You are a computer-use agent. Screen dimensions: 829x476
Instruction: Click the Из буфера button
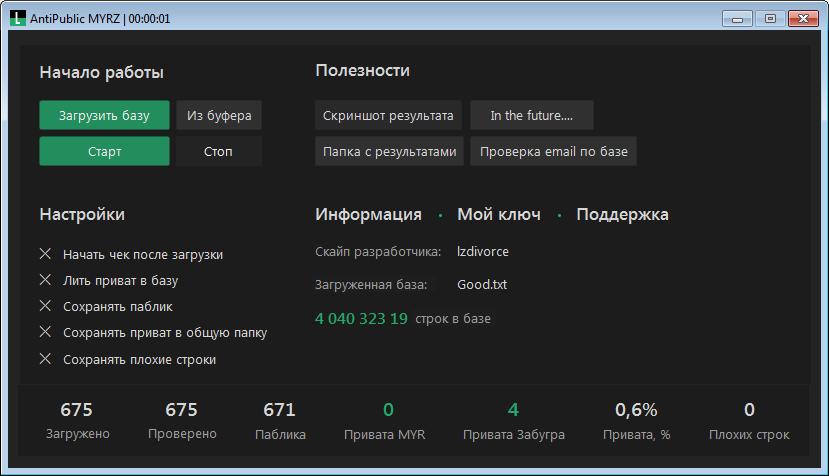(219, 116)
